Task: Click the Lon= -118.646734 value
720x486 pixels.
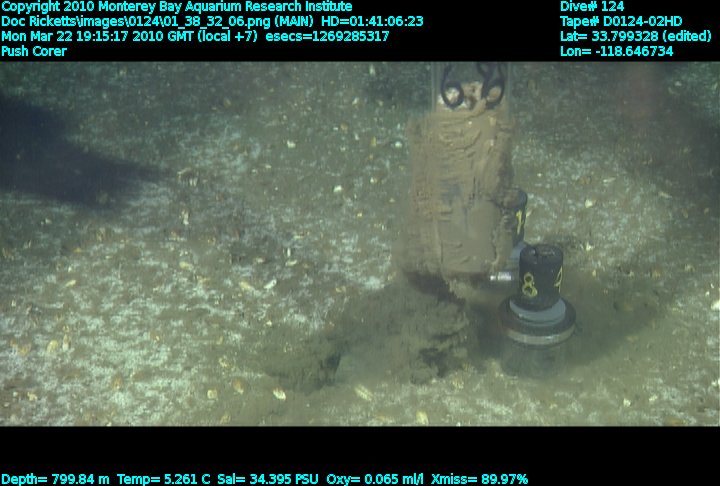Action: pyautogui.click(x=617, y=51)
